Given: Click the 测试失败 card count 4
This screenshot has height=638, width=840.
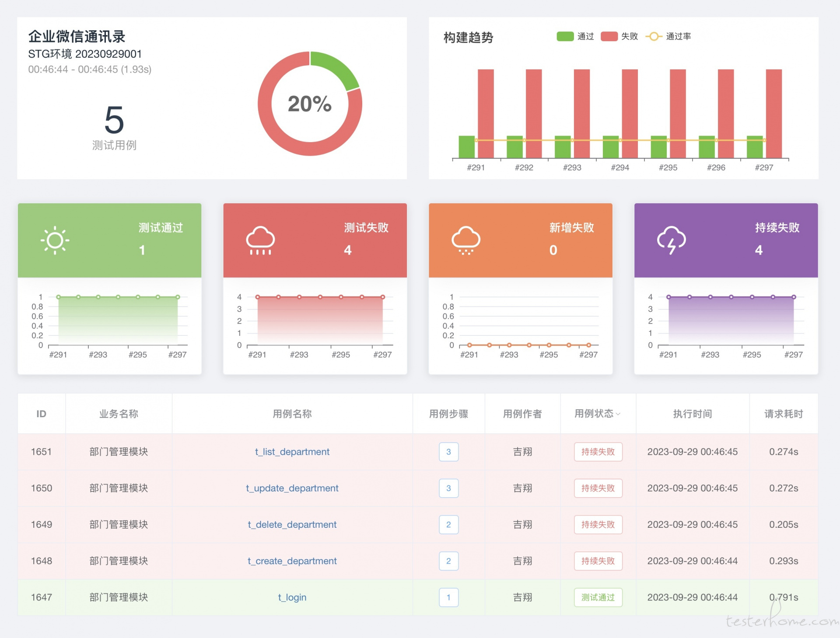Looking at the screenshot, I should click(x=348, y=250).
